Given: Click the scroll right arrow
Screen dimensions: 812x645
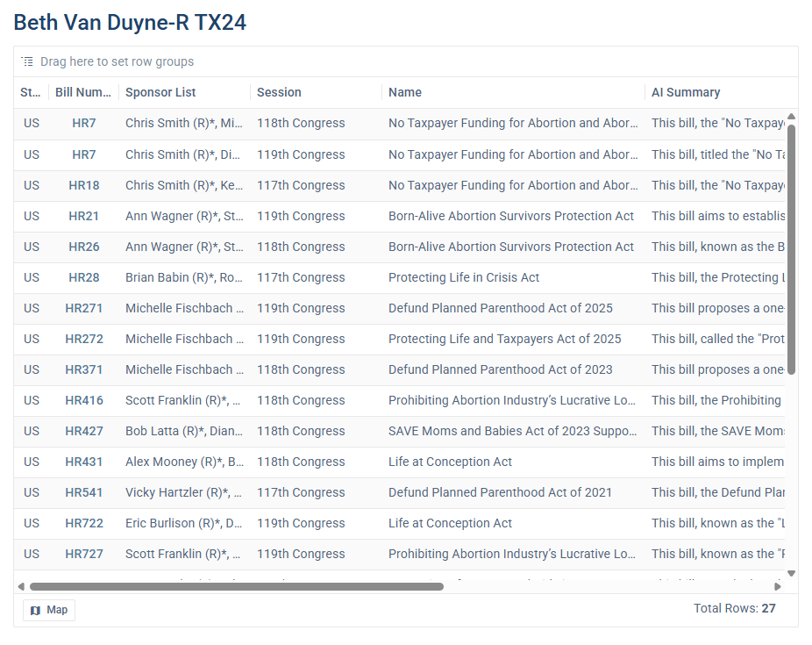Looking at the screenshot, I should pyautogui.click(x=777, y=586).
